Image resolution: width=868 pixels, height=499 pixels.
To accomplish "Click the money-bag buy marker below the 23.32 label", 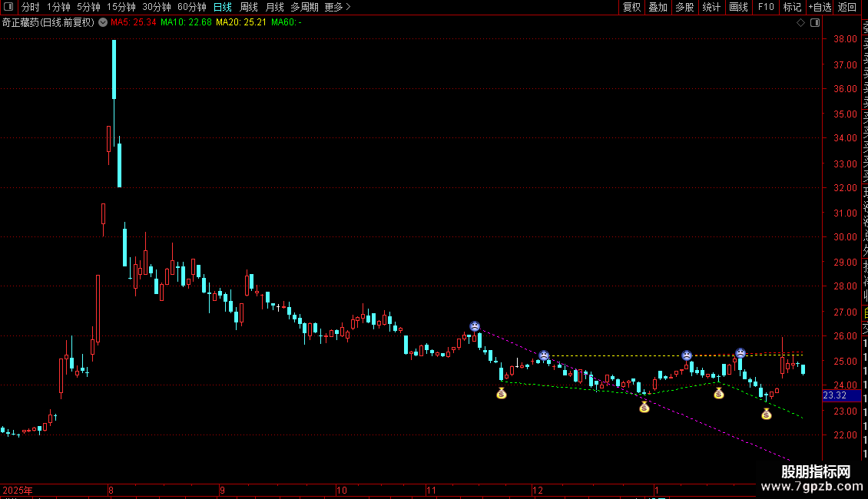I will [x=766, y=414].
